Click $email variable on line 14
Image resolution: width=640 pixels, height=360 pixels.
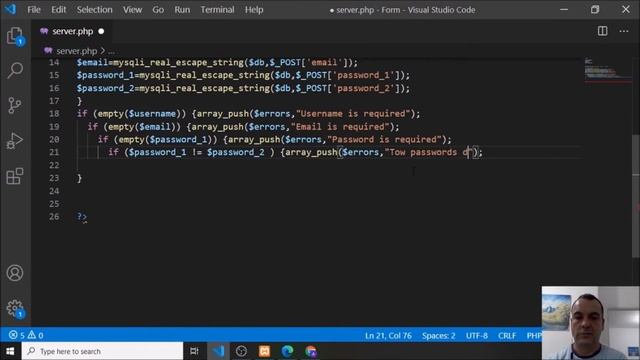pyautogui.click(x=92, y=62)
